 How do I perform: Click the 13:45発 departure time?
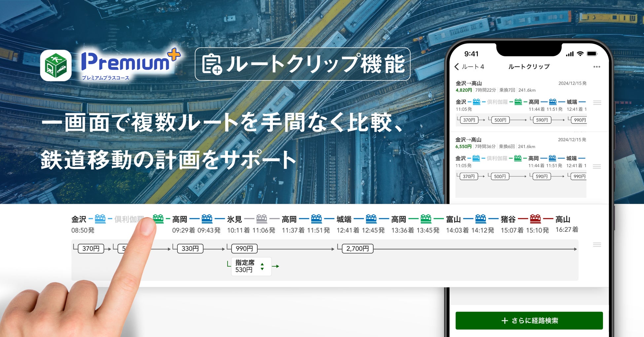[428, 230]
